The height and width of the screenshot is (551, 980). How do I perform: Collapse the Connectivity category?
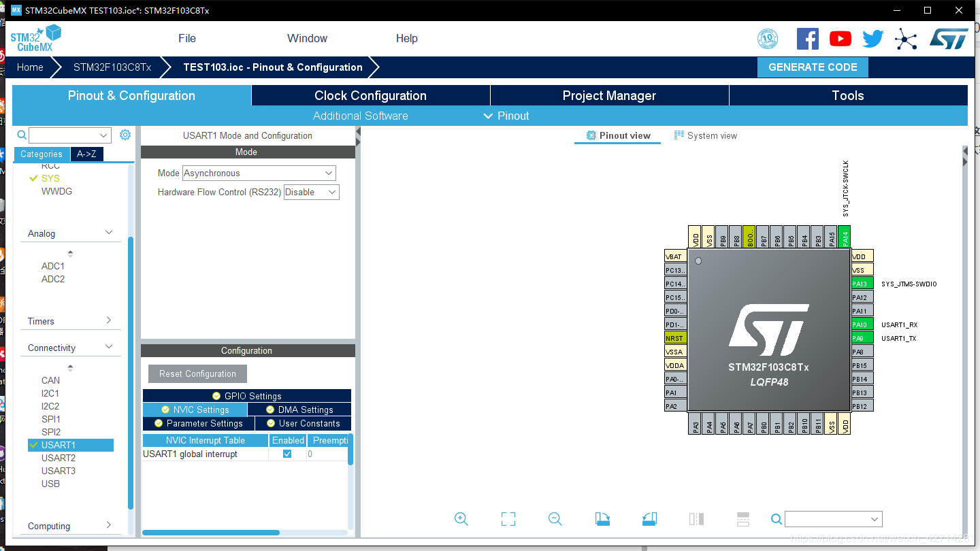(109, 347)
